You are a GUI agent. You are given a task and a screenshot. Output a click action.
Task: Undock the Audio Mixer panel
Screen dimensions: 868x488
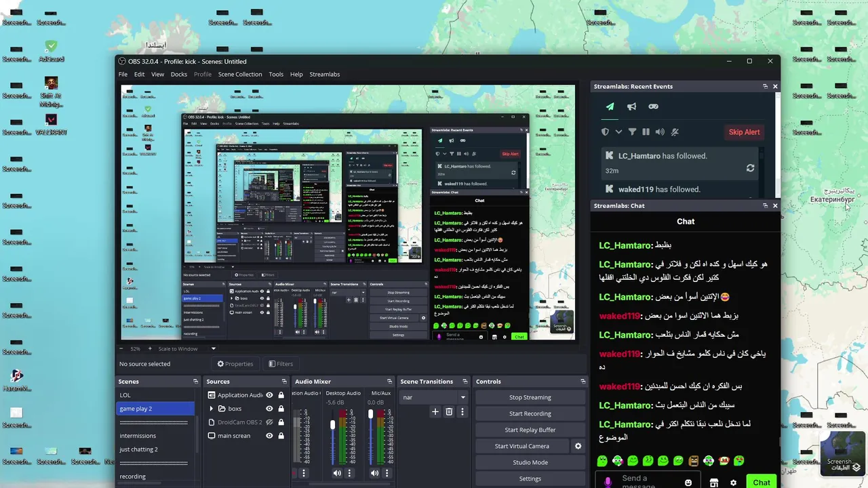[389, 382]
